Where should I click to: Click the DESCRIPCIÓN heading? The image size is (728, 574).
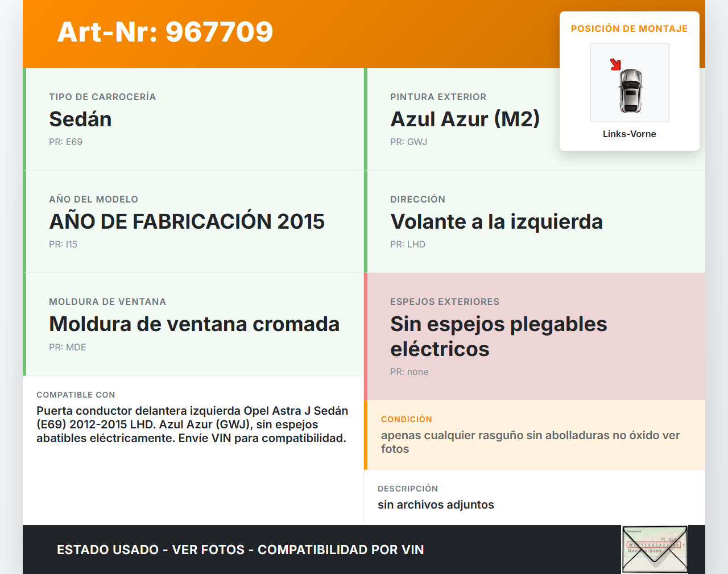tap(408, 489)
